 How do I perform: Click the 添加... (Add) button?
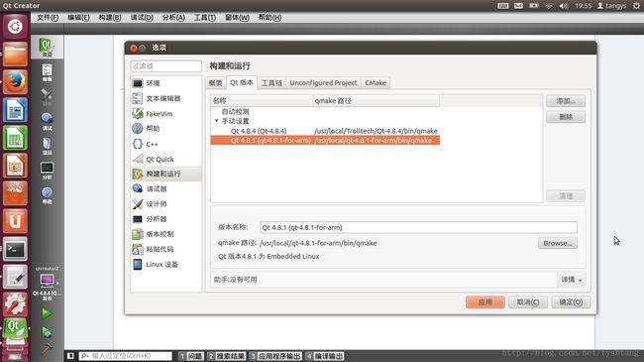pos(566,101)
